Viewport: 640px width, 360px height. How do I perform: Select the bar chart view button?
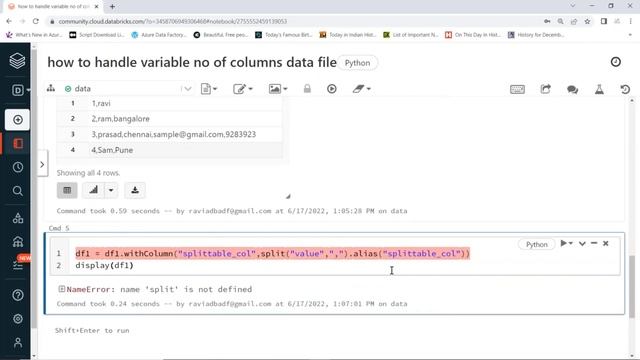[x=93, y=190]
